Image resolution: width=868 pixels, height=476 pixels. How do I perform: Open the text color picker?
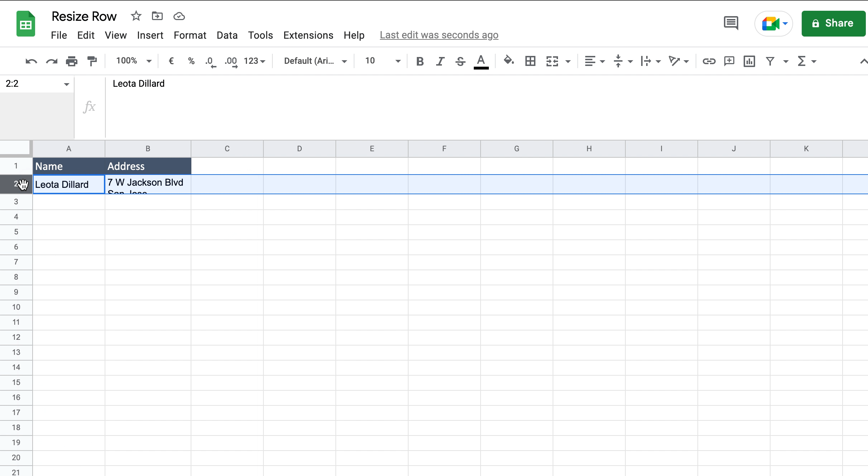pos(481,61)
